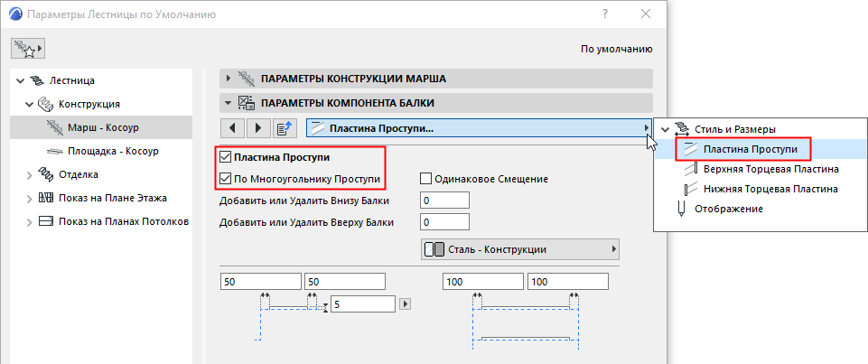Expand the Отделка tree node
Screen dimensions: 868x364
[29, 175]
